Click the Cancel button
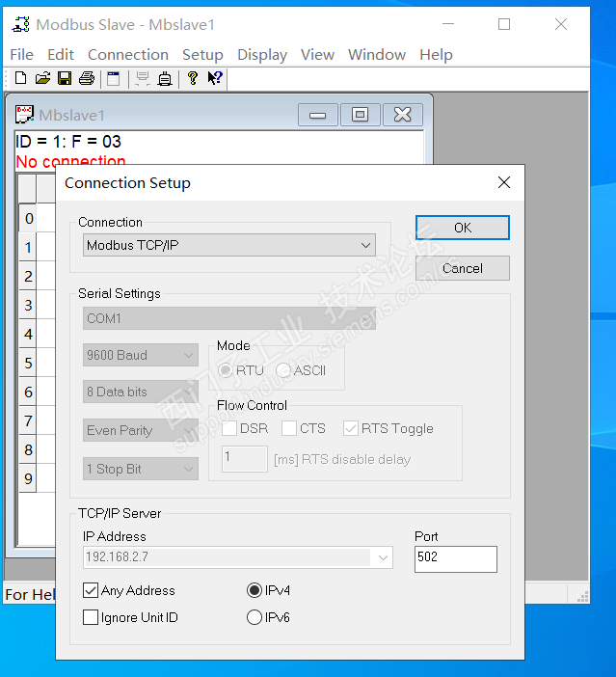 [463, 268]
